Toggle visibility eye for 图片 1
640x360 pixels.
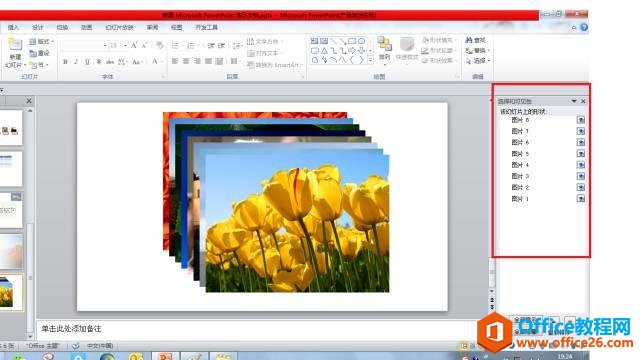[x=581, y=198]
